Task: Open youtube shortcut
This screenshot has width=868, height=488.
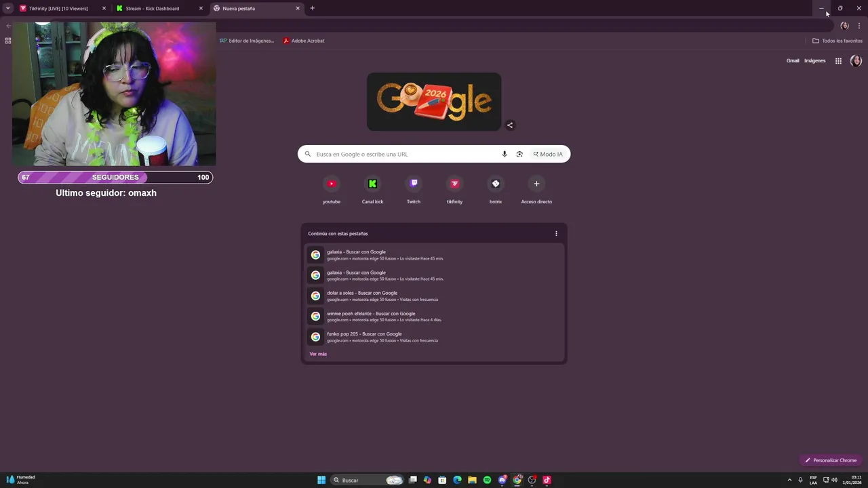Action: click(x=332, y=190)
